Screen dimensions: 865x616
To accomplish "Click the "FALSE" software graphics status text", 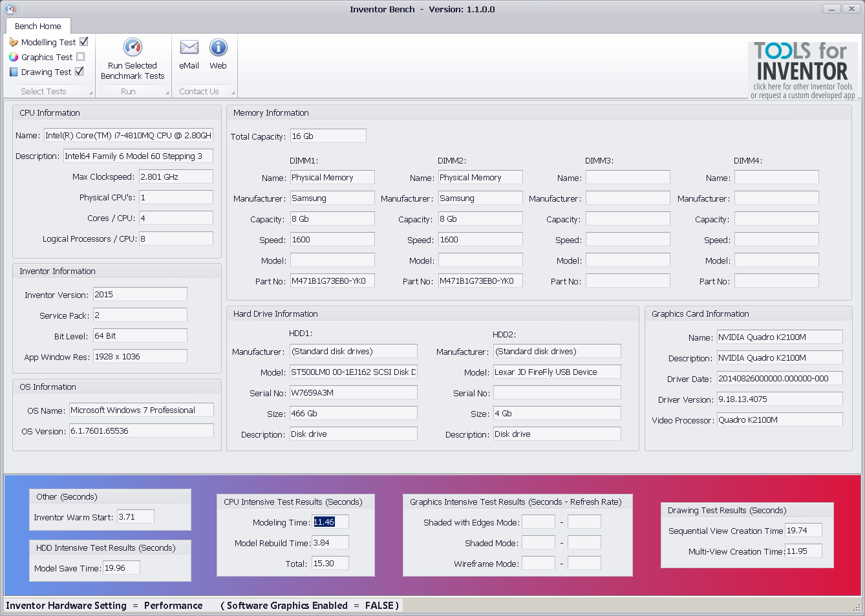I will pyautogui.click(x=379, y=606).
